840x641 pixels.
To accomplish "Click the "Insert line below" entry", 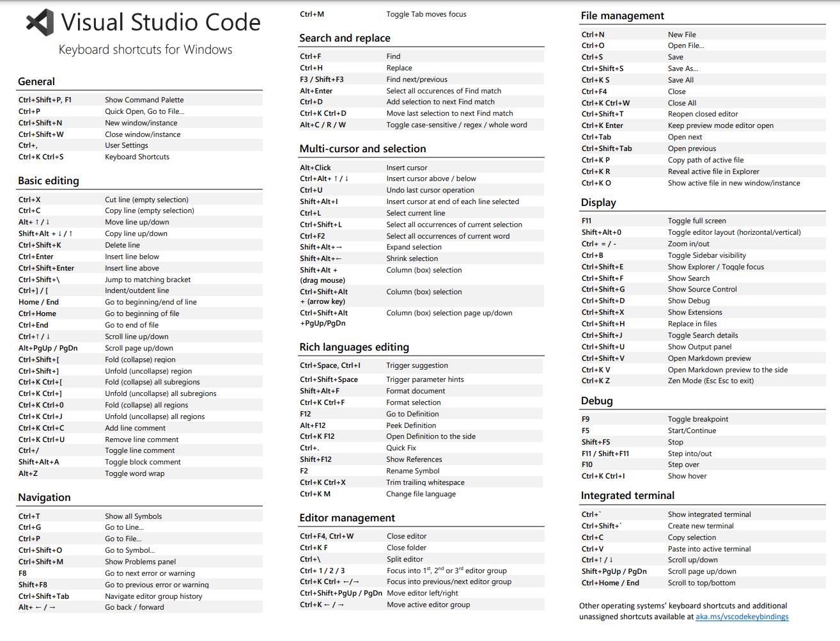I will (x=132, y=257).
